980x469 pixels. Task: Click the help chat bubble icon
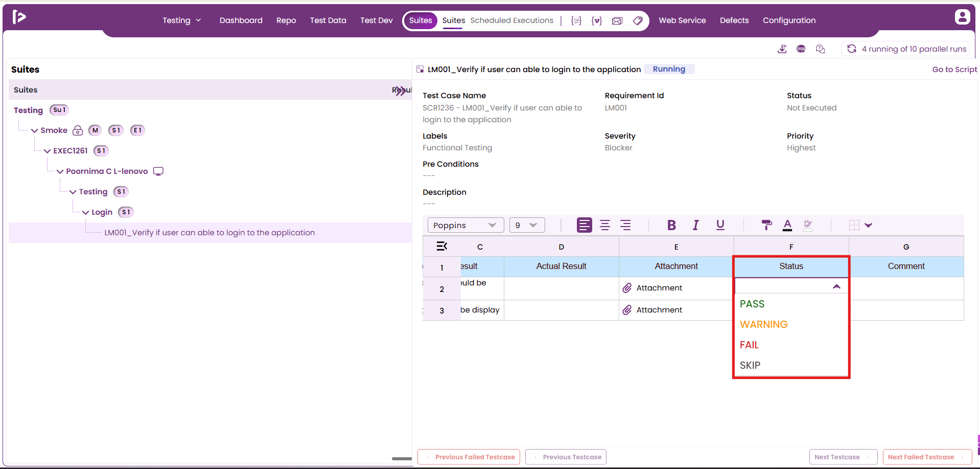click(821, 49)
